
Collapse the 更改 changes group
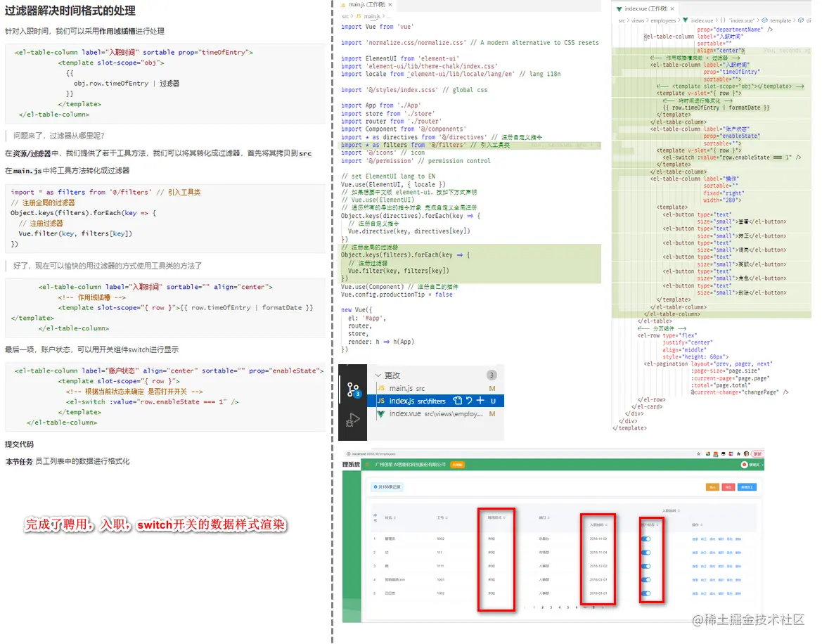[378, 375]
